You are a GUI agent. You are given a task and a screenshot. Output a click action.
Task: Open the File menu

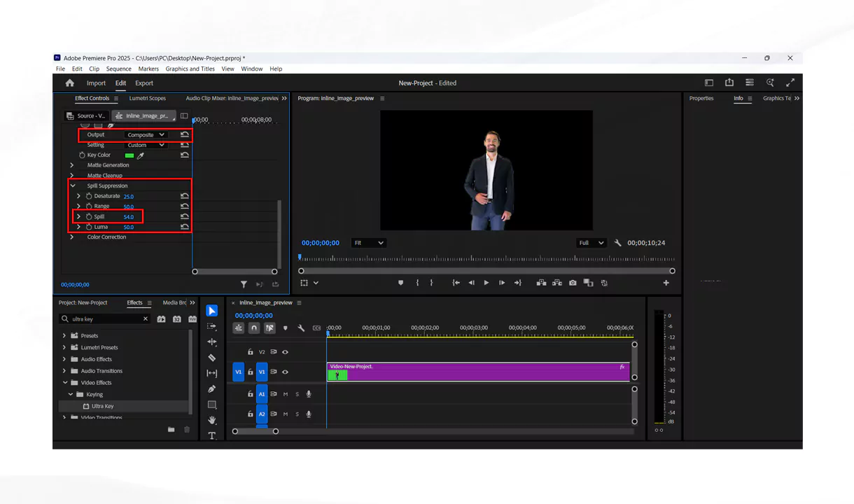tap(60, 69)
